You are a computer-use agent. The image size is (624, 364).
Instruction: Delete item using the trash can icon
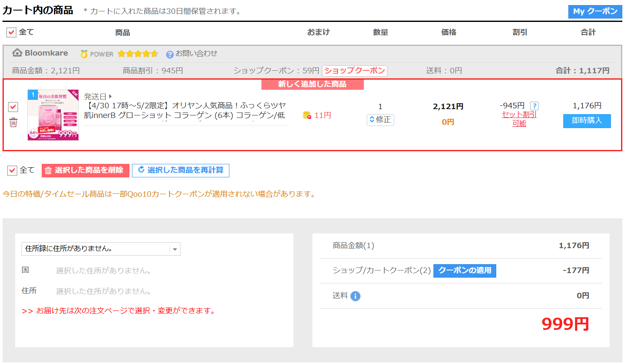[x=13, y=123]
